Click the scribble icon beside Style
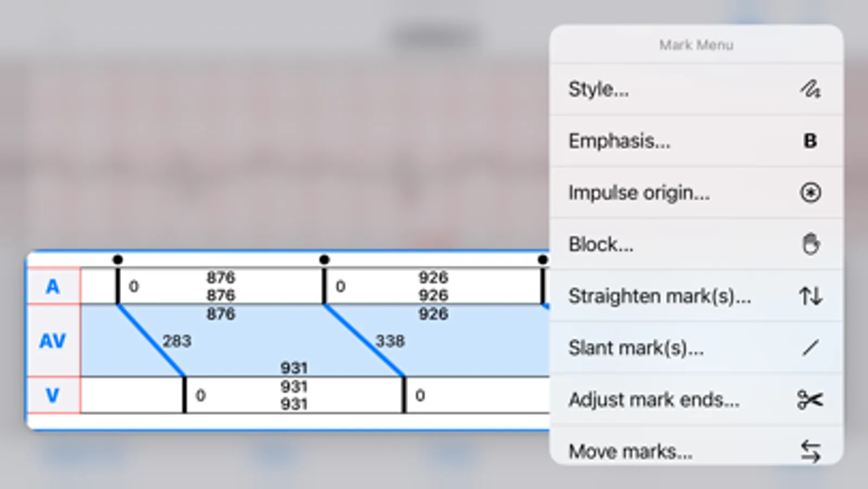This screenshot has width=868, height=489. 810,89
